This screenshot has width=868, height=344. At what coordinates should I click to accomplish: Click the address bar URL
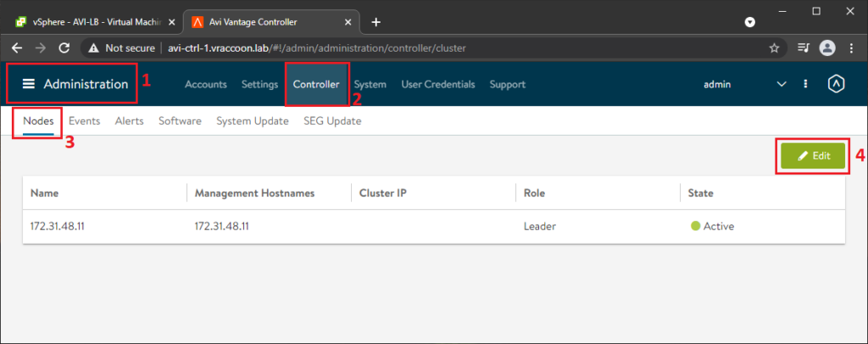(317, 48)
